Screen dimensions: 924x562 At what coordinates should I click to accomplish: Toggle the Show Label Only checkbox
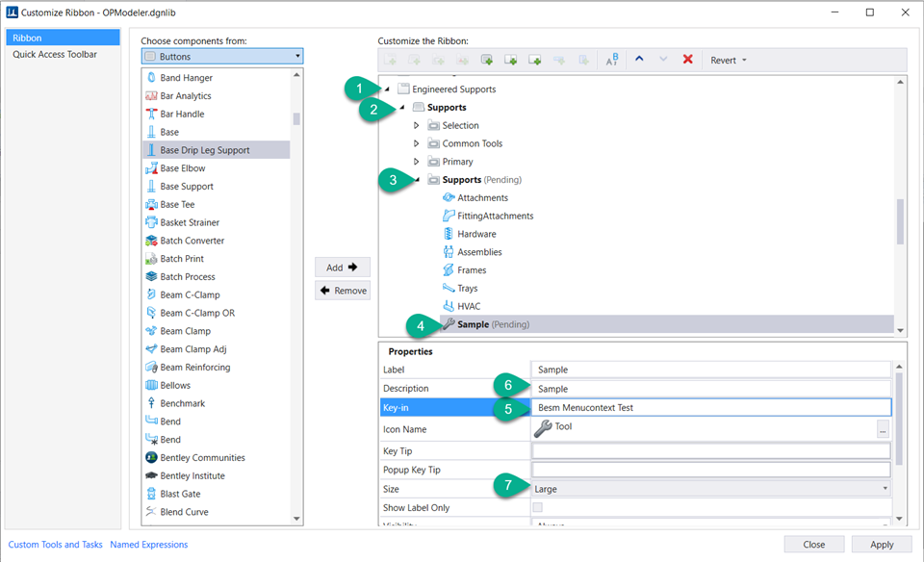tap(538, 507)
